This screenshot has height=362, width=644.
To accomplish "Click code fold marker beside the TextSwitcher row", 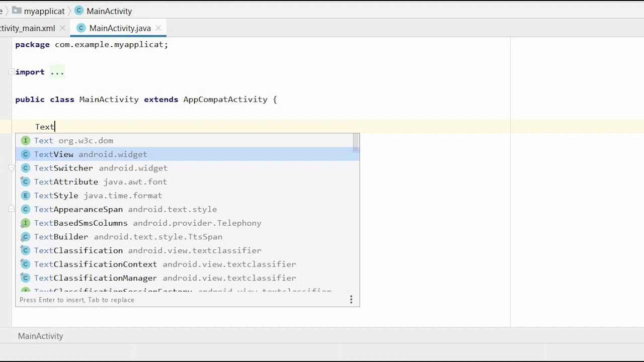I will pos(11,168).
